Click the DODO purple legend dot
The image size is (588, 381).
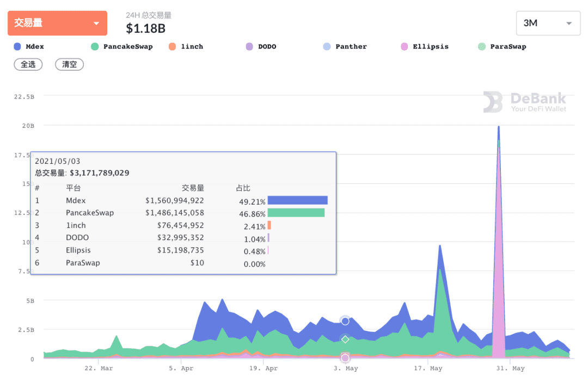coord(249,46)
